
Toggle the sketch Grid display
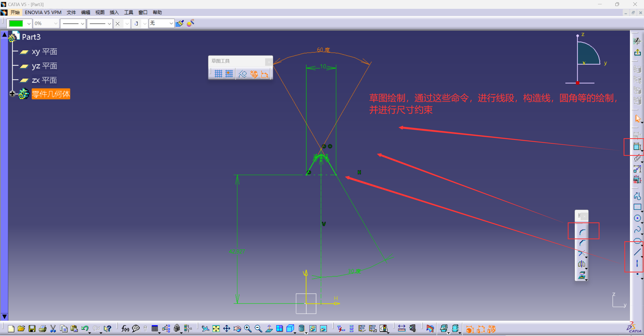[218, 74]
